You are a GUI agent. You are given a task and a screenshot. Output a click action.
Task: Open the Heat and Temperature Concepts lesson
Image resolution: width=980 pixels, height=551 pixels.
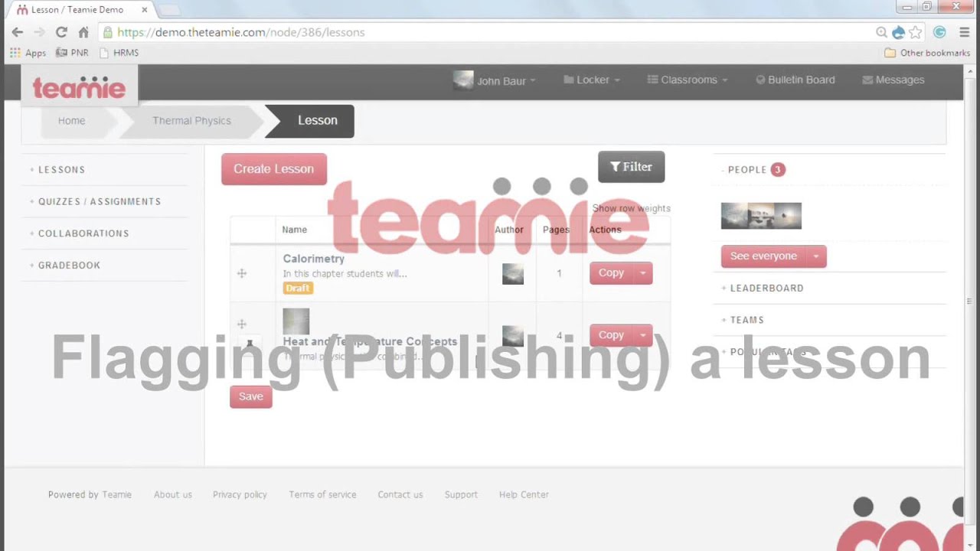click(370, 342)
